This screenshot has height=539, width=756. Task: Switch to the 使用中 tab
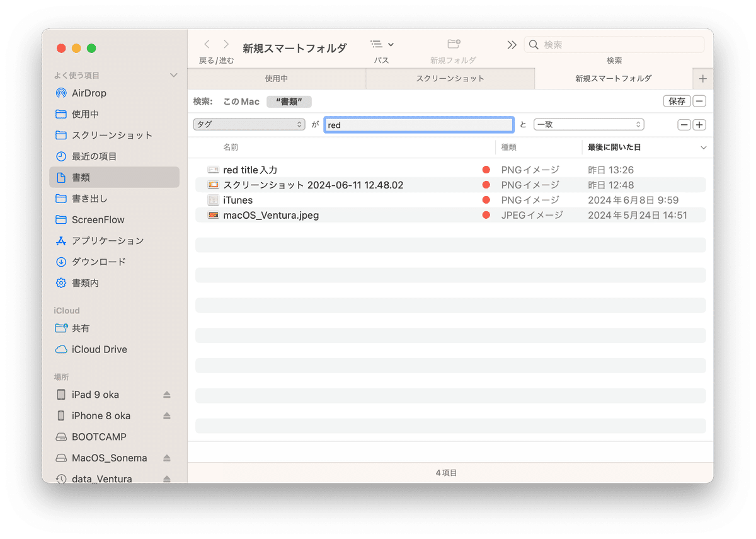tap(277, 79)
